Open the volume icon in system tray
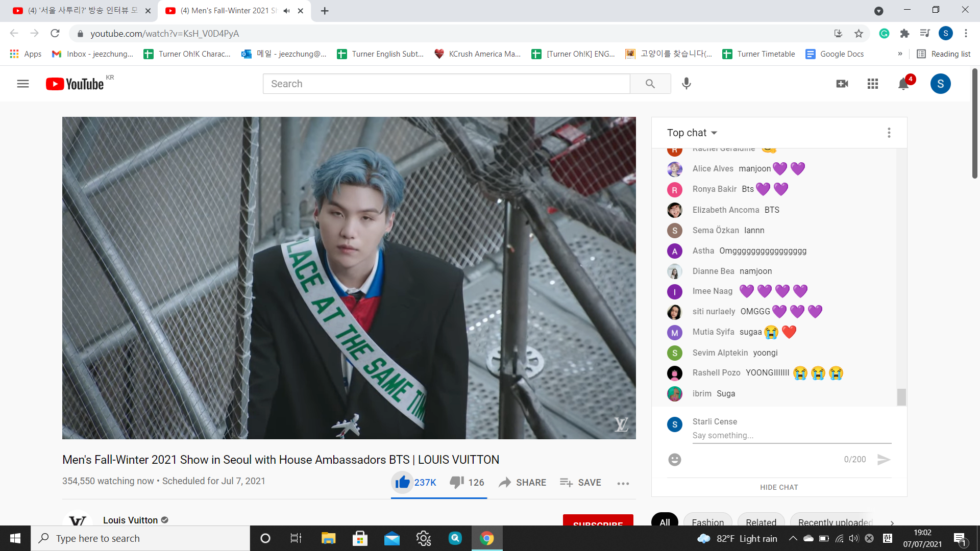 [x=854, y=538]
